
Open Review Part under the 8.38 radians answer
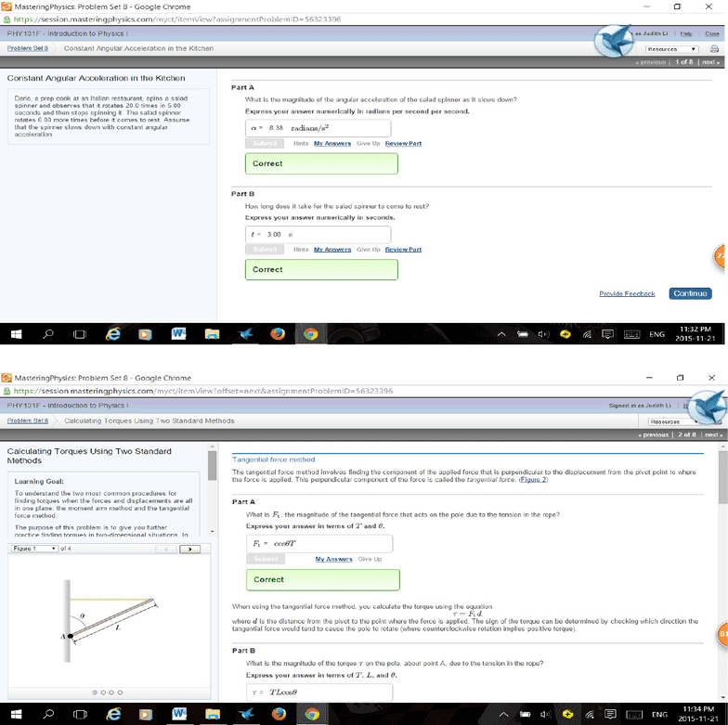pos(403,143)
